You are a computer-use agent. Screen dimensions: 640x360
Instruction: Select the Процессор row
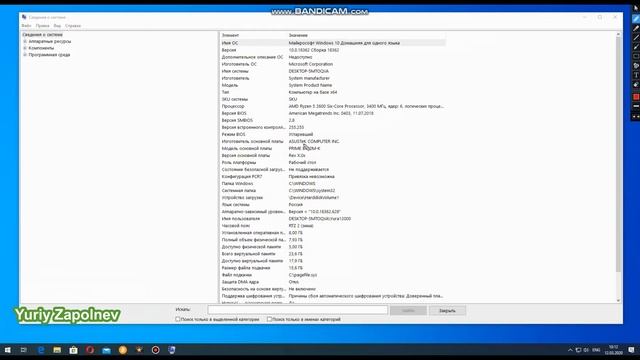coord(333,106)
